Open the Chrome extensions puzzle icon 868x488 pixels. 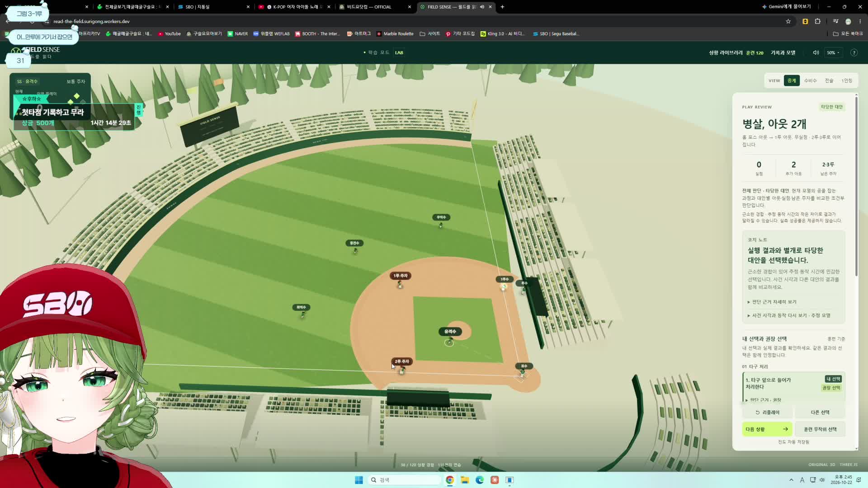tap(818, 21)
